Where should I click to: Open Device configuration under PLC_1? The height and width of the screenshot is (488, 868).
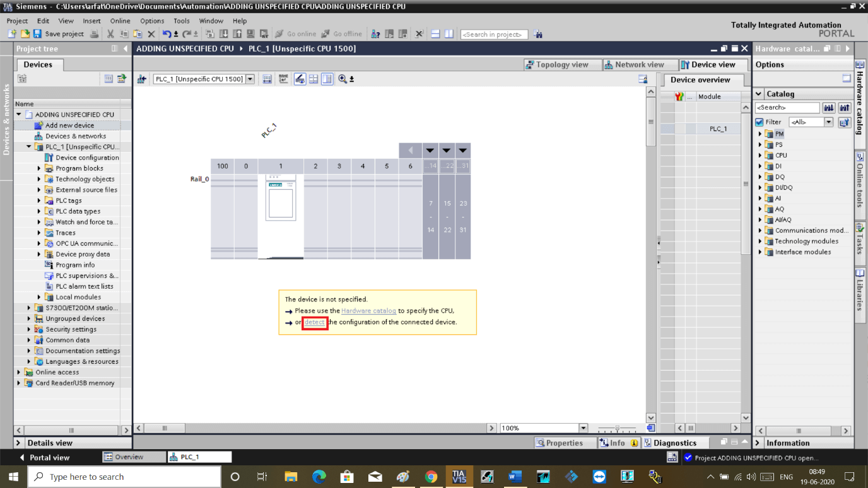tap(87, 158)
